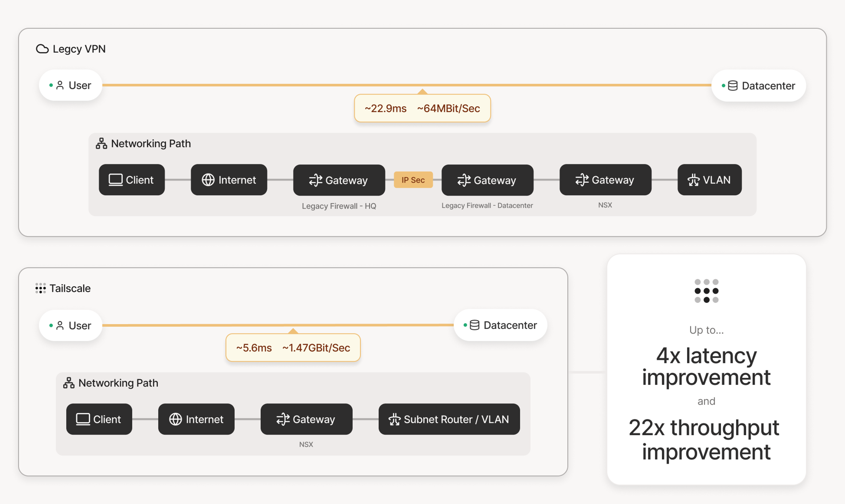Click the cloud icon beside Legcy VPN
845x504 pixels.
point(42,49)
